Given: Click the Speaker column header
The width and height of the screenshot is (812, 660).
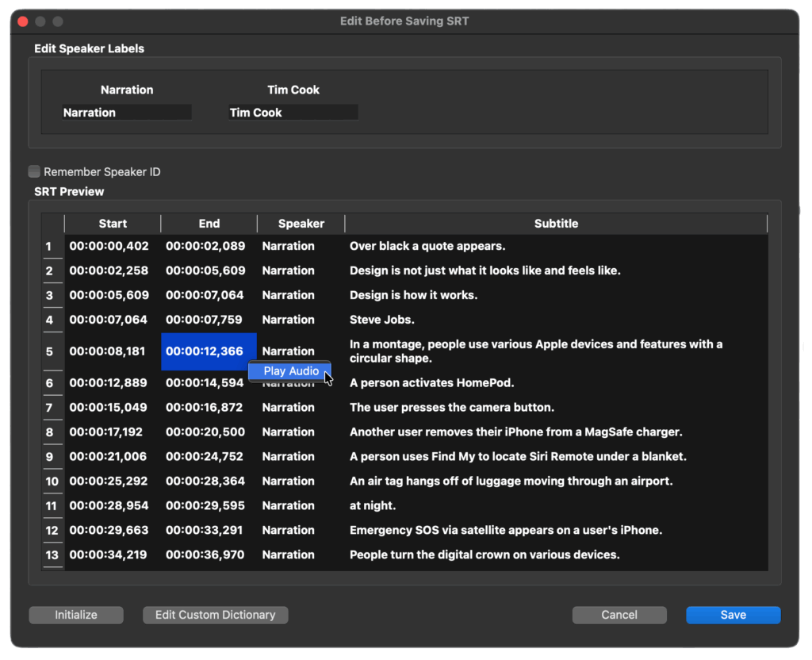Looking at the screenshot, I should point(301,224).
